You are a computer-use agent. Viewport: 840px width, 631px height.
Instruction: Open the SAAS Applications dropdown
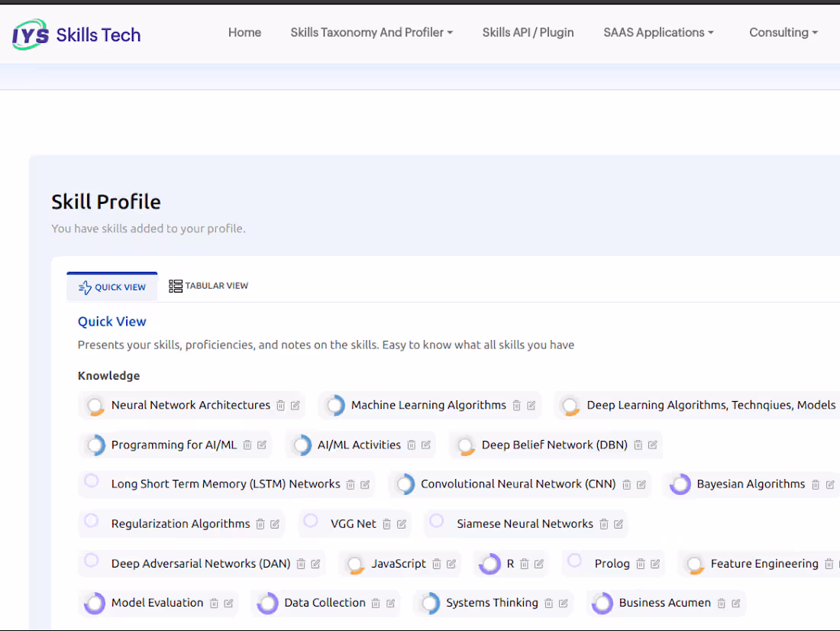(x=658, y=32)
